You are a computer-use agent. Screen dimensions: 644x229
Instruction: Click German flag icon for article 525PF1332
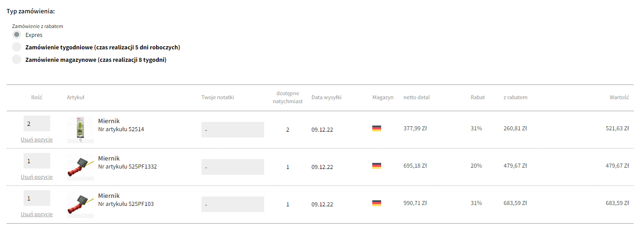click(x=377, y=166)
